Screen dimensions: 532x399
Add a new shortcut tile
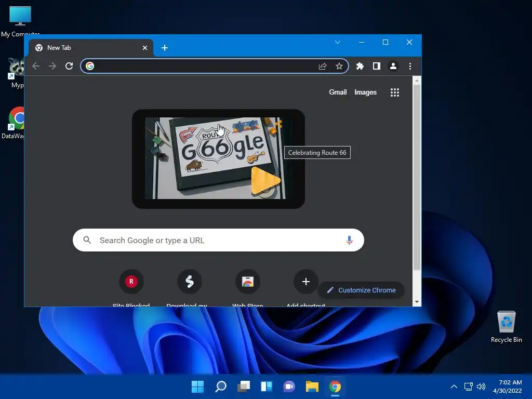305,282
